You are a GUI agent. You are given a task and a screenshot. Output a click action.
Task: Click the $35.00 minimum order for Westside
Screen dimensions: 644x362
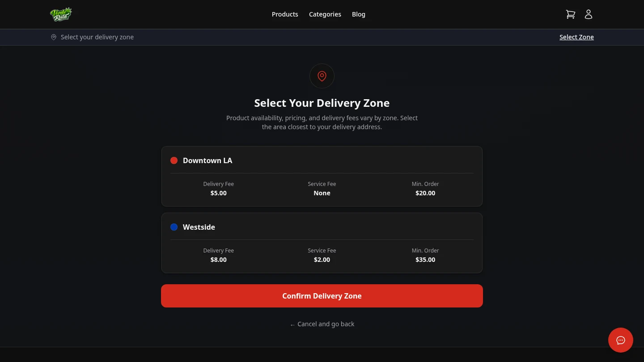(x=425, y=259)
